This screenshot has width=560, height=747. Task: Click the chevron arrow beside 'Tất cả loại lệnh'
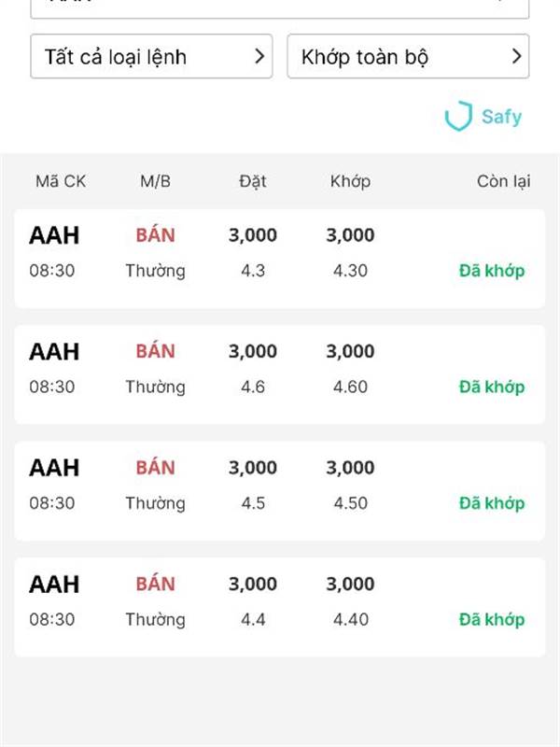pos(260,57)
